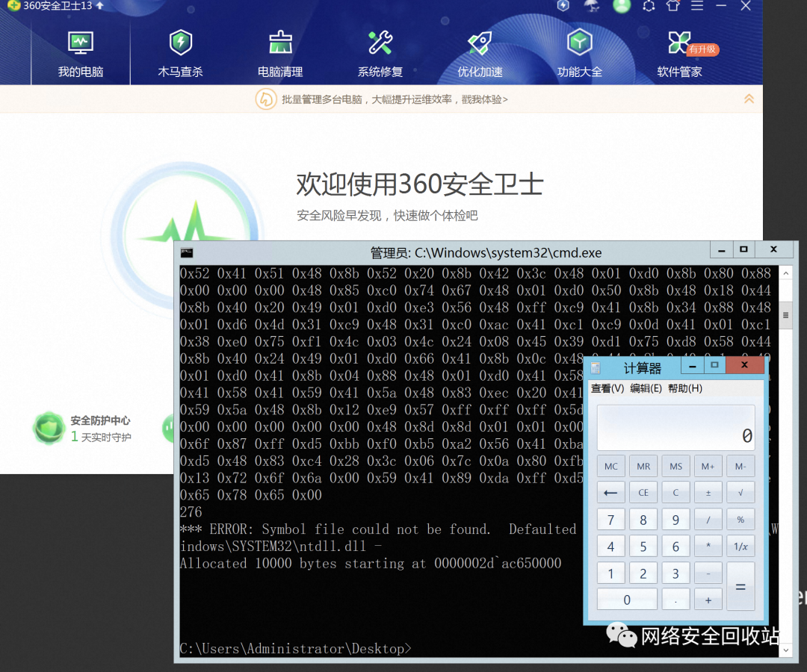The width and height of the screenshot is (807, 672).
Task: Open calculator 查看(V) menu
Action: pos(607,388)
